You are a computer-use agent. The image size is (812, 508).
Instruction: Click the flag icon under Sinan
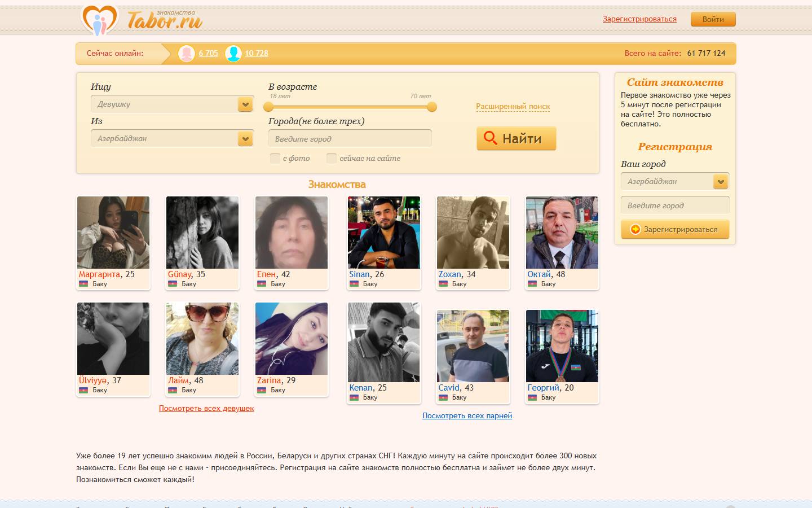[x=354, y=284]
